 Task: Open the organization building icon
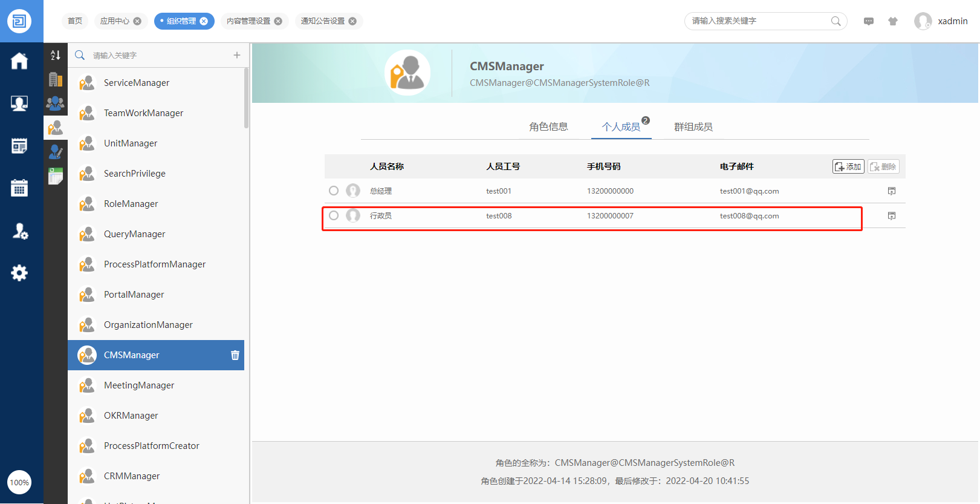[56, 79]
